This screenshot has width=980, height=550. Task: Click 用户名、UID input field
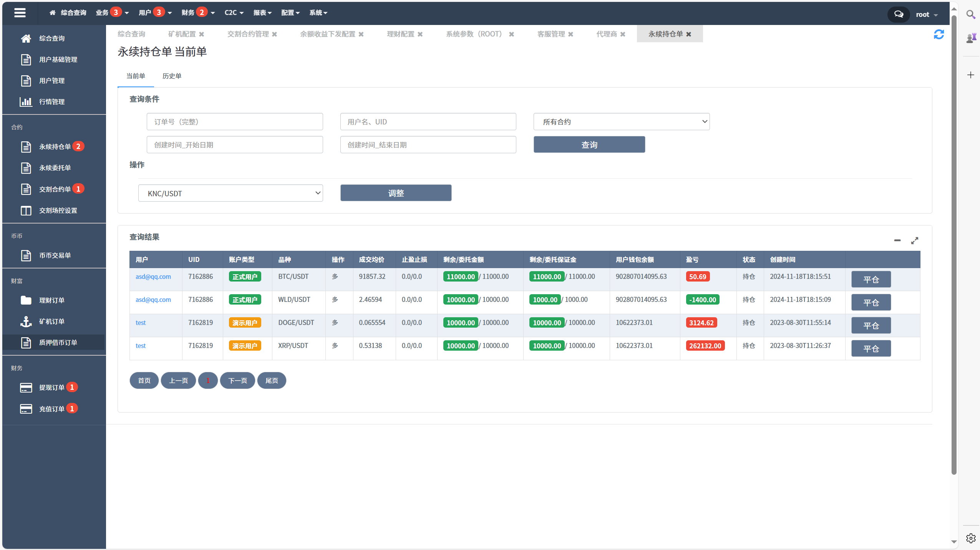(429, 122)
